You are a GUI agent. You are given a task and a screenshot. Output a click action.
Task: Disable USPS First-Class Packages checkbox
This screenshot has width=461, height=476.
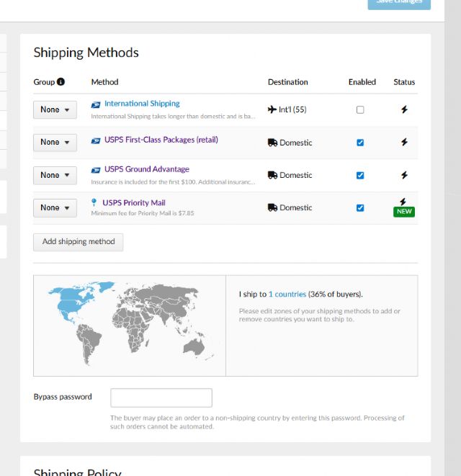pyautogui.click(x=360, y=143)
